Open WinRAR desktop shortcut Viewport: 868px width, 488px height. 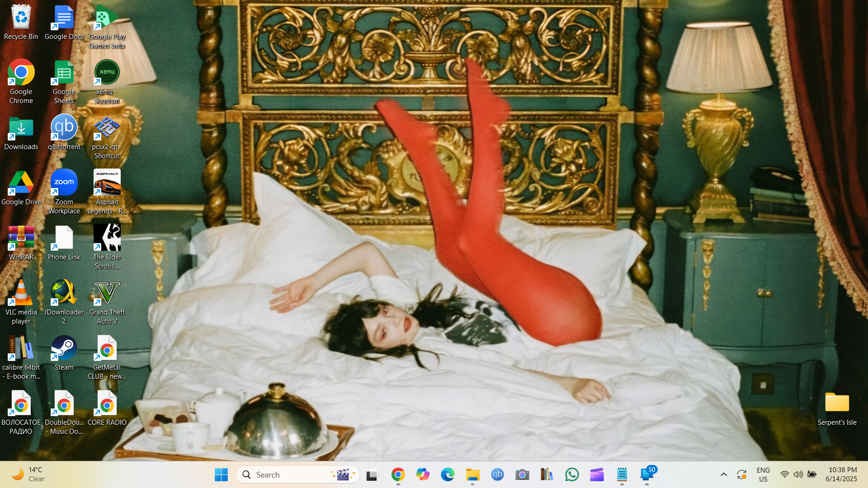(21, 244)
